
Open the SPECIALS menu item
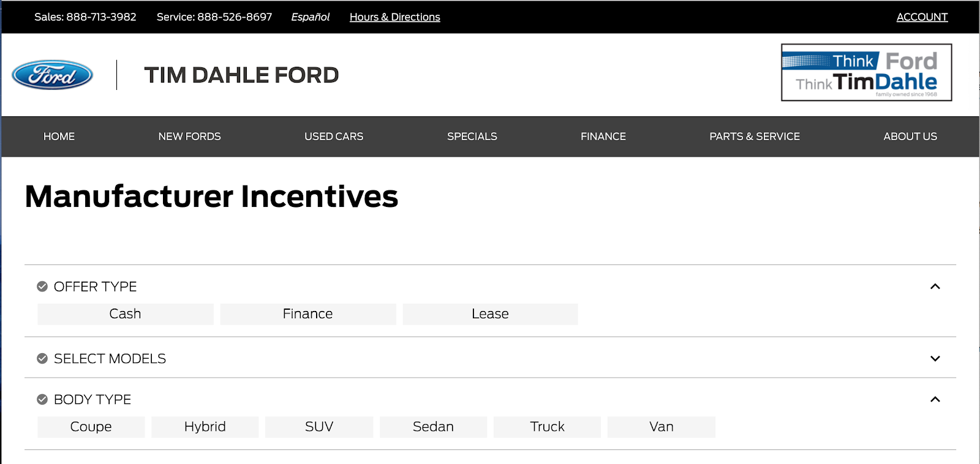tap(472, 137)
